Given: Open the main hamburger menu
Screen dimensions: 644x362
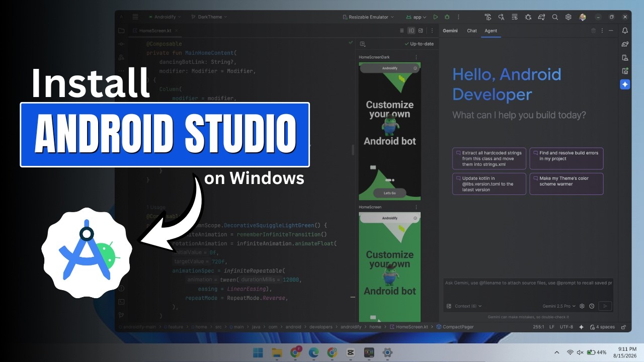Looking at the screenshot, I should click(x=135, y=17).
